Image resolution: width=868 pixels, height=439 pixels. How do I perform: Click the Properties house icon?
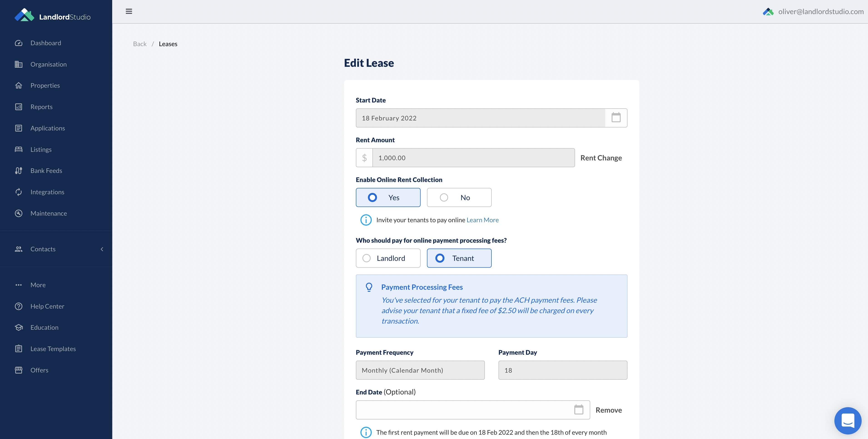(19, 85)
